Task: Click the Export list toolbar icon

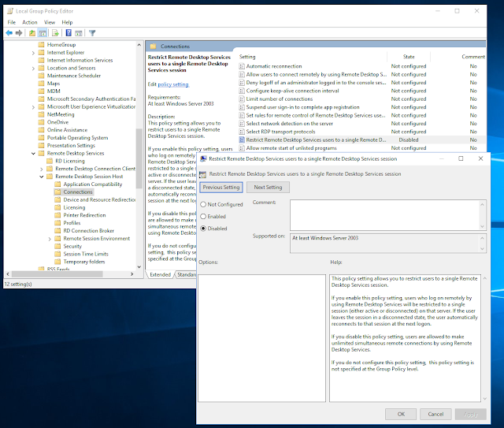Action: tap(55, 33)
